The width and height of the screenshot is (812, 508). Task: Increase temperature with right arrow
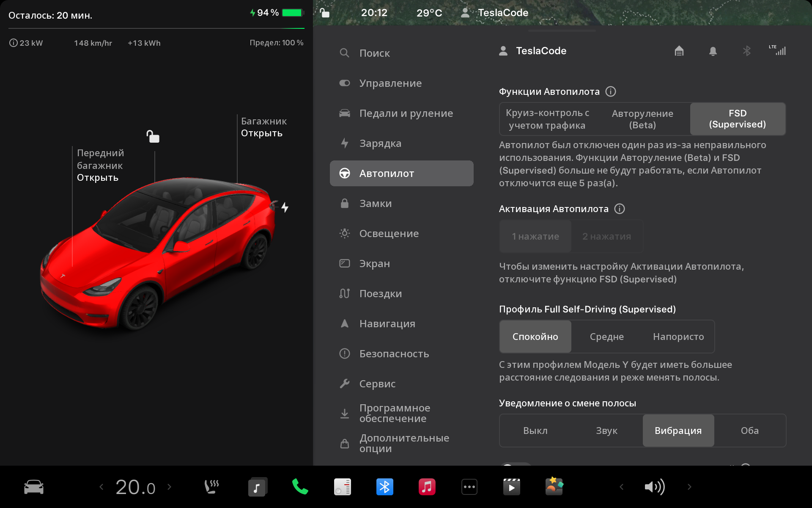coord(169,487)
